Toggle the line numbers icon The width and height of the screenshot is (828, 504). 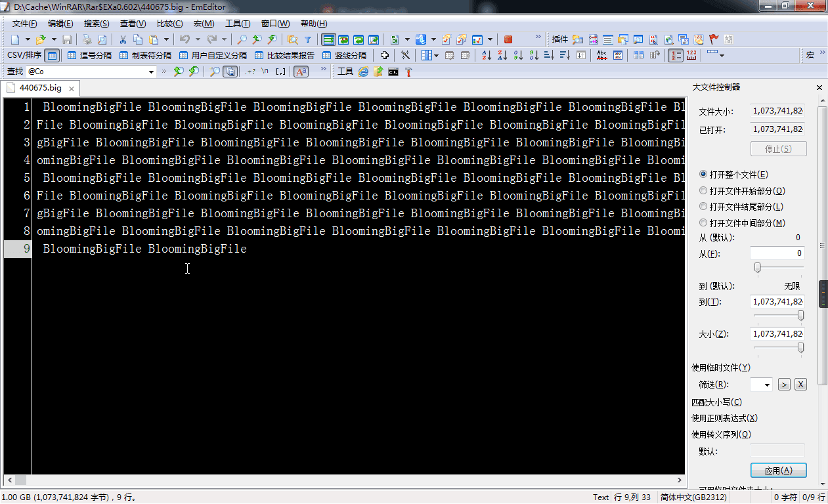tap(675, 56)
